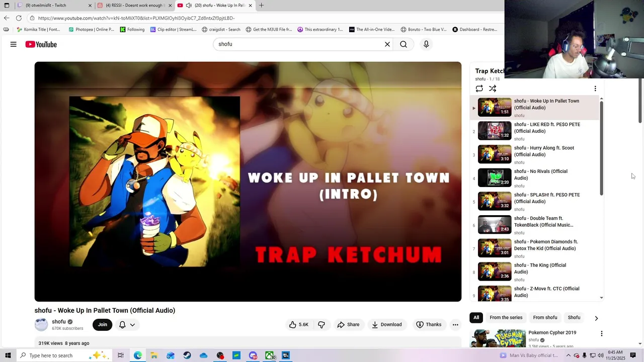This screenshot has width=644, height=362.
Task: Open Microsoft Edge from taskbar
Action: tap(137, 355)
